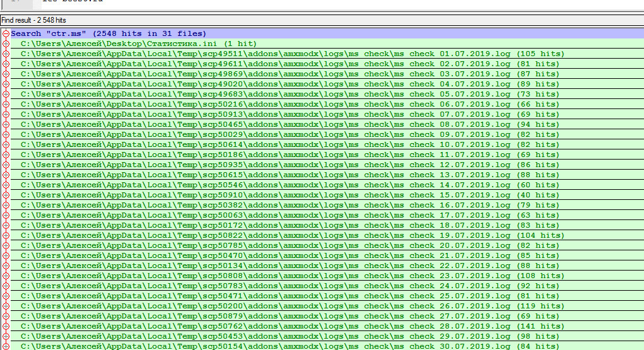The height and width of the screenshot is (350, 644).
Task: Select row with 18.07.2019.log (83 hits)
Action: (x=327, y=226)
